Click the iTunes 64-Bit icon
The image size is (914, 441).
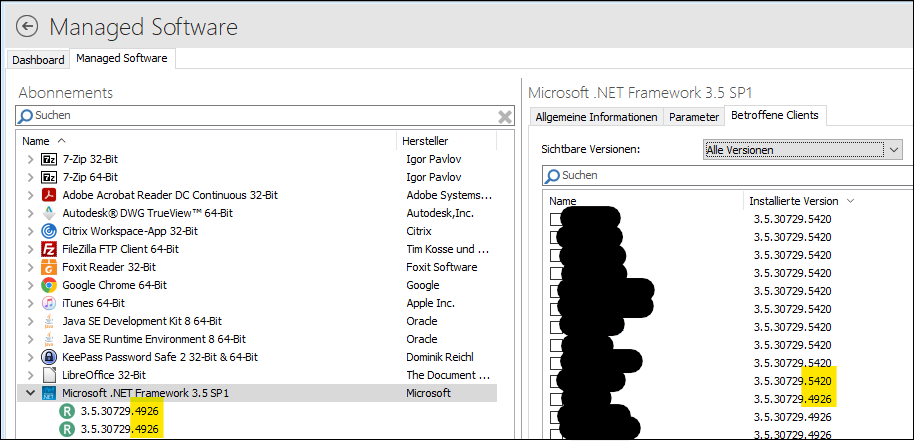click(x=48, y=304)
